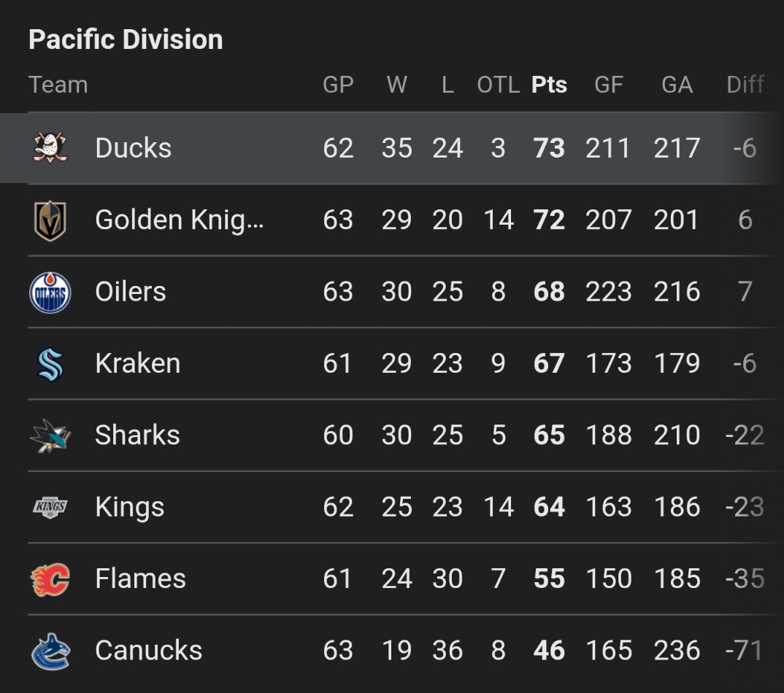Click the Vancouver Canucks logo
The width and height of the screenshot is (784, 693).
click(x=50, y=651)
